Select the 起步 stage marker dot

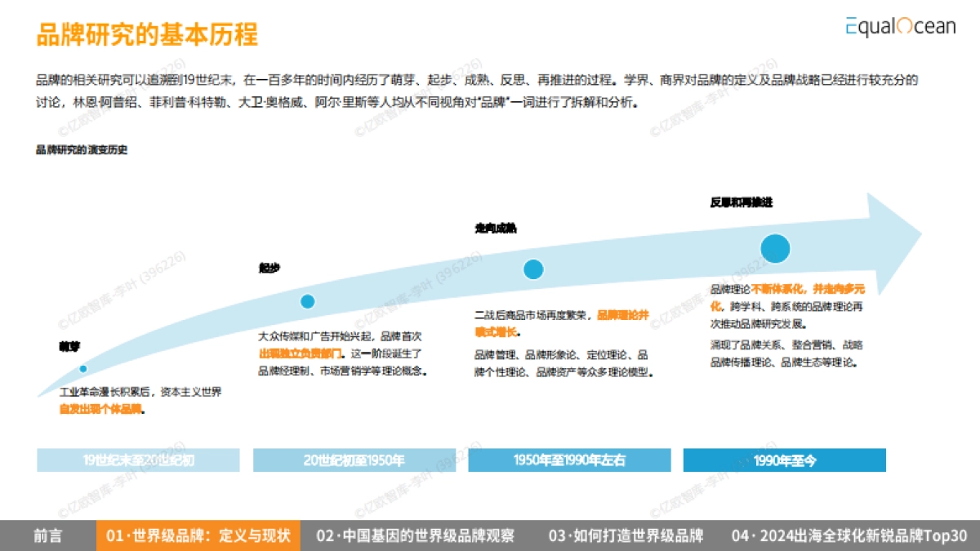click(x=307, y=300)
